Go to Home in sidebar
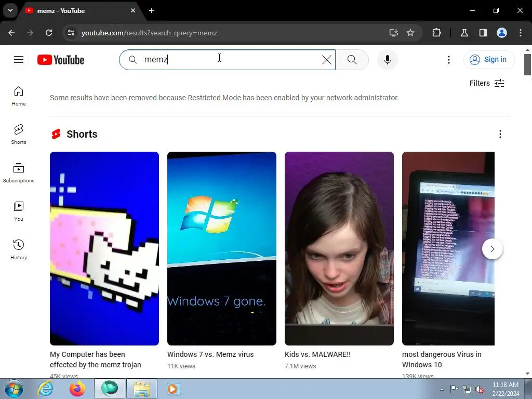This screenshot has height=399, width=532. coord(19,96)
